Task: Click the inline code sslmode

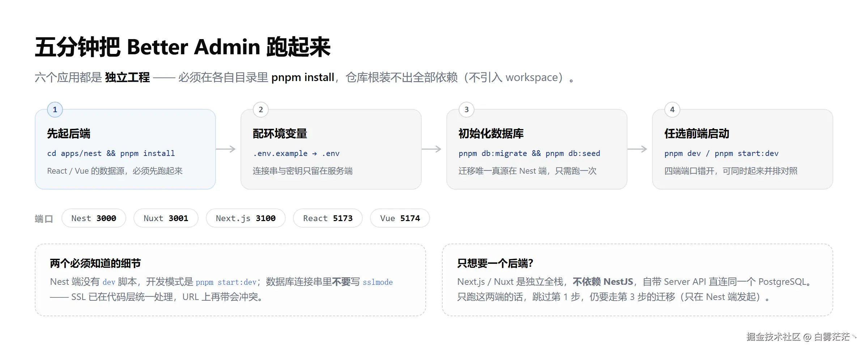Action: 378,282
